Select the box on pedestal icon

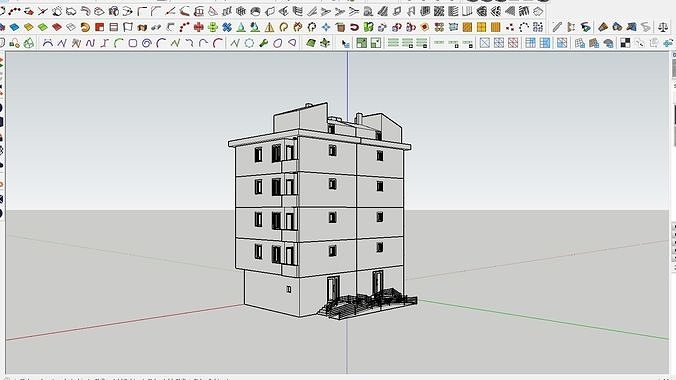coord(199,11)
